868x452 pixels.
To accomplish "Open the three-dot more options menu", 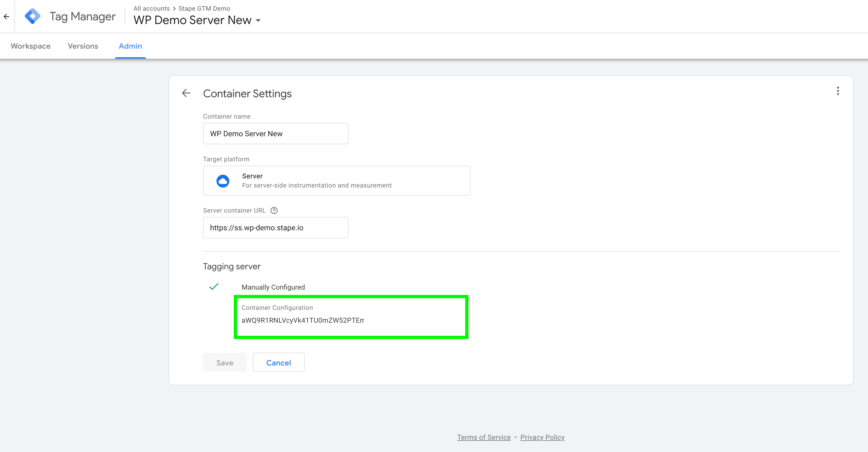I will 838,91.
